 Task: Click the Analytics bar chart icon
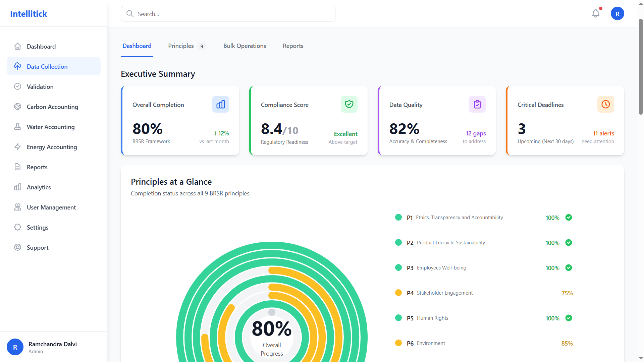17,187
